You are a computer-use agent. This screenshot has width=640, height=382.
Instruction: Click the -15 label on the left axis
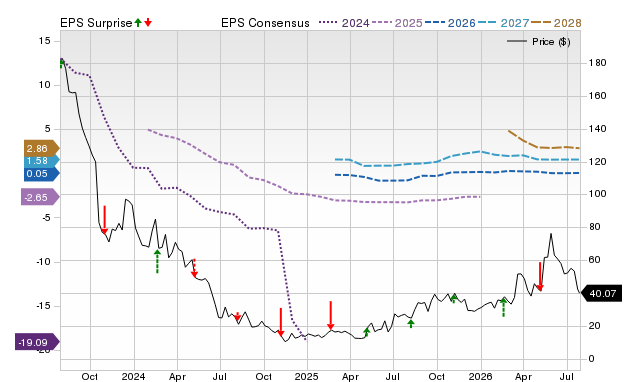coord(43,306)
